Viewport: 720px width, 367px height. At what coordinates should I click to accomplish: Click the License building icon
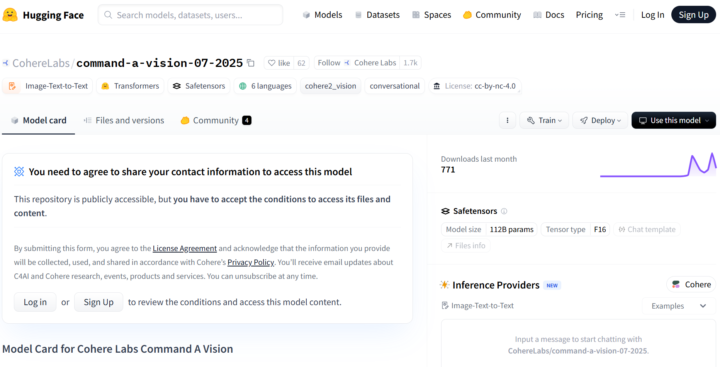tap(436, 86)
